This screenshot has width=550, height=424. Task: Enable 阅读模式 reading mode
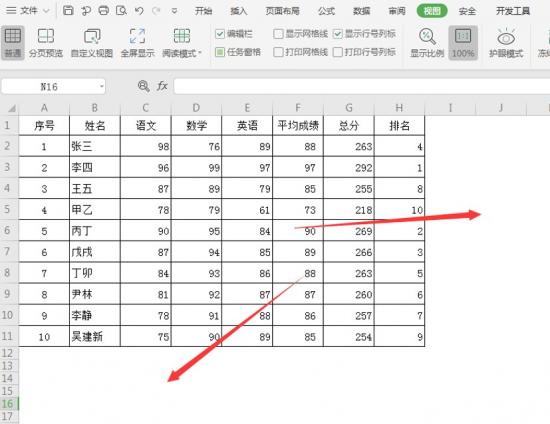pyautogui.click(x=181, y=42)
